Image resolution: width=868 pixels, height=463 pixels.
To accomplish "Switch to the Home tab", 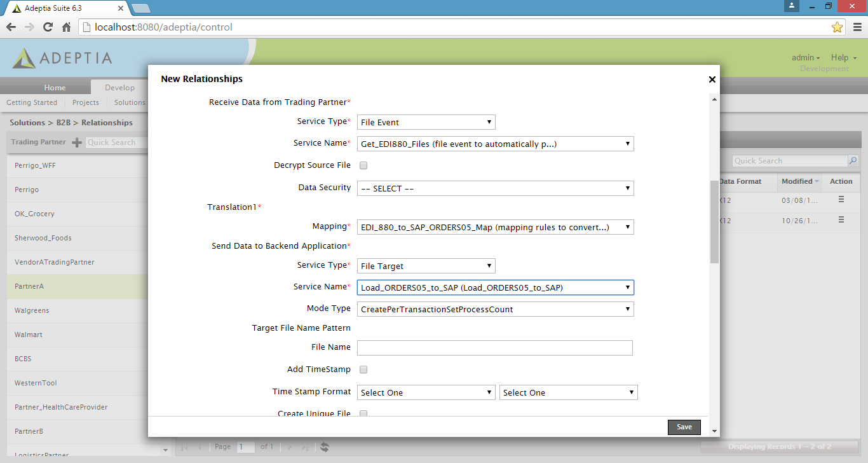I will tap(55, 88).
